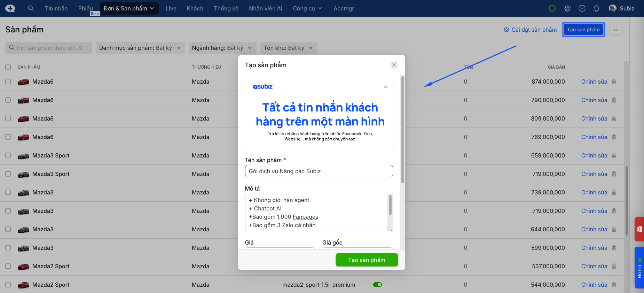Screen dimensions: 644x293
Task: Toggle the Mazda2 Sport product status switch
Action: click(377, 285)
